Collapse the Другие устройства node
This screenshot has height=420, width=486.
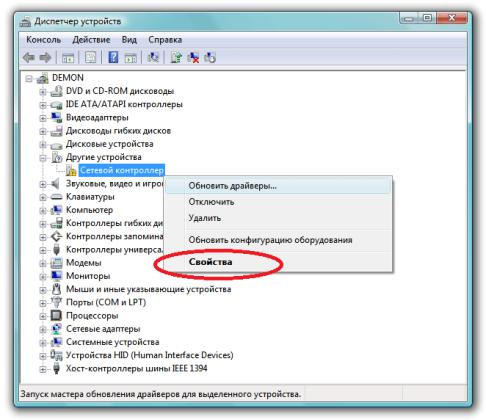coord(43,158)
